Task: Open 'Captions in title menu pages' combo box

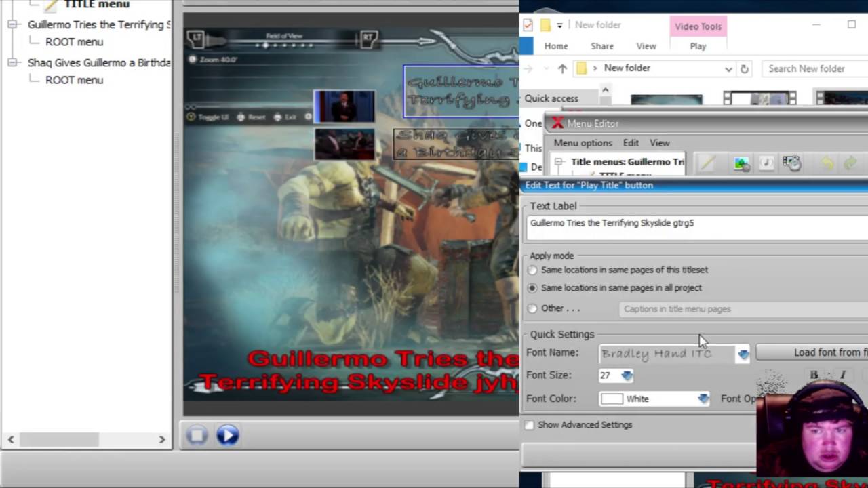Action: point(743,309)
